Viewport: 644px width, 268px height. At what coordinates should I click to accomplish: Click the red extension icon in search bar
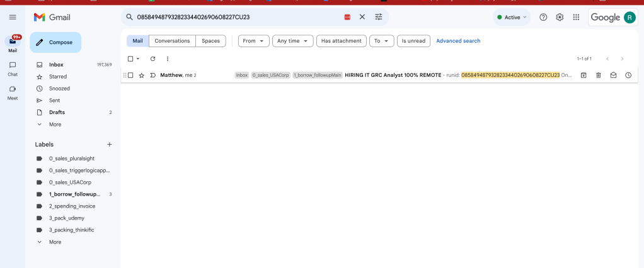[x=347, y=17]
